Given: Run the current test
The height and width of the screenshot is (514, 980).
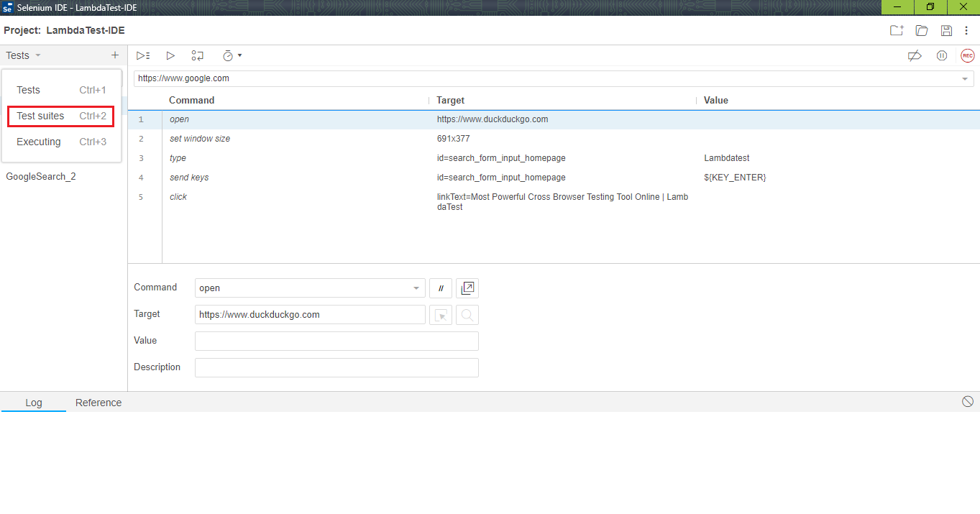Looking at the screenshot, I should [170, 55].
